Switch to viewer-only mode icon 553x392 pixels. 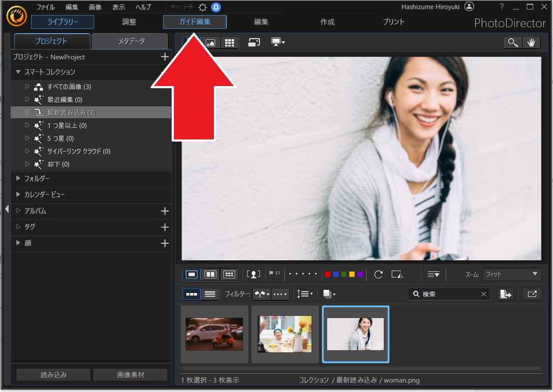point(210,42)
